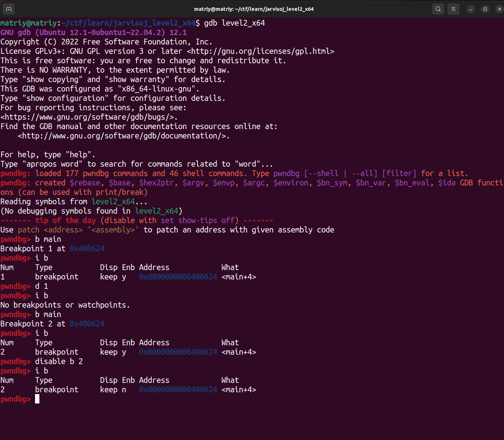This screenshot has width=504, height=440.
Task: Click the cursor at the last pwndbg prompt
Action: point(37,399)
